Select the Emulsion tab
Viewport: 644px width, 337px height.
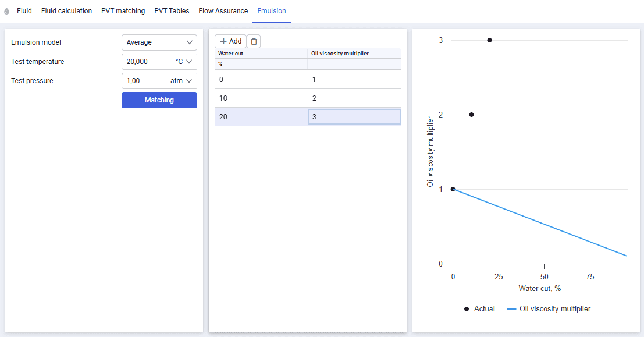[272, 10]
